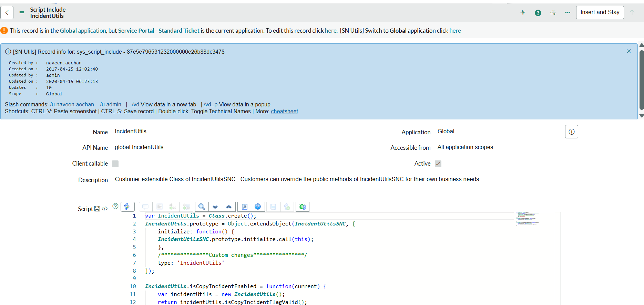Click the green help question mark icon

[538, 13]
